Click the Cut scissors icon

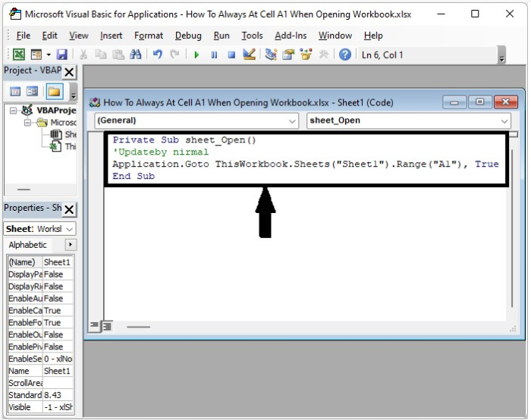click(83, 55)
